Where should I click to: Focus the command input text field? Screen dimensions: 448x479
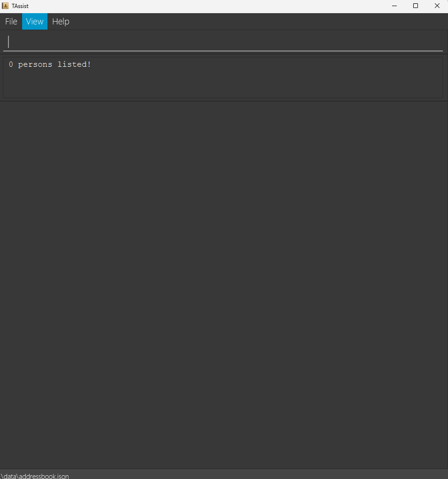pos(223,42)
